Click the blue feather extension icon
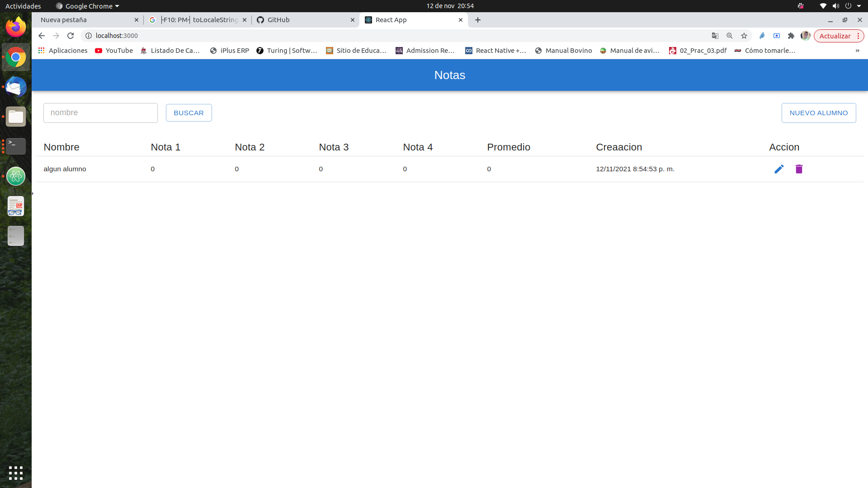Image resolution: width=868 pixels, height=488 pixels. click(x=763, y=36)
